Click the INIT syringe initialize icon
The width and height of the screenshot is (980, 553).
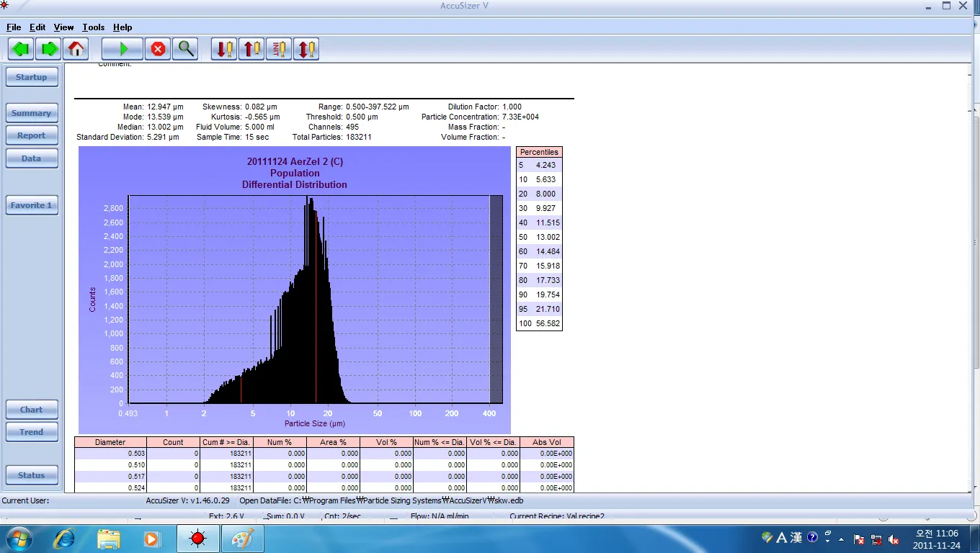279,49
